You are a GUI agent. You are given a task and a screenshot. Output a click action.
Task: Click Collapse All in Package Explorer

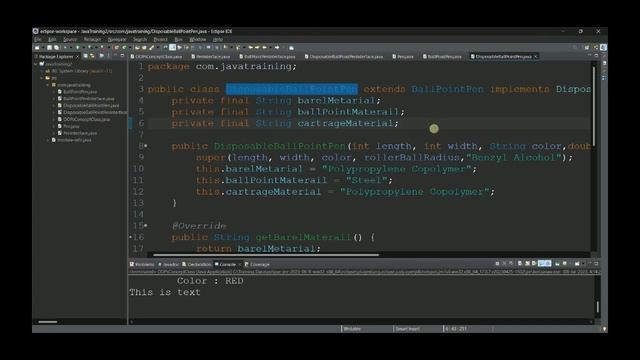tap(86, 56)
